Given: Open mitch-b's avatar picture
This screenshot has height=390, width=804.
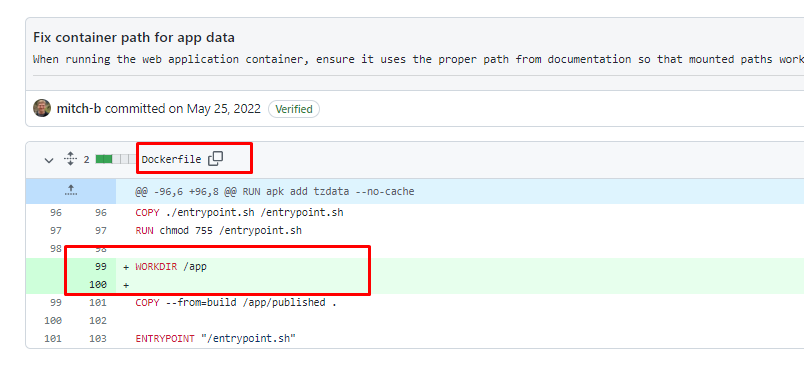Looking at the screenshot, I should (x=42, y=108).
